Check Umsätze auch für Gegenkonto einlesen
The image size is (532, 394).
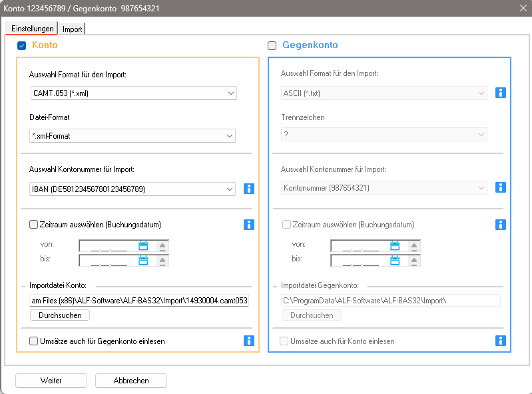click(33, 341)
